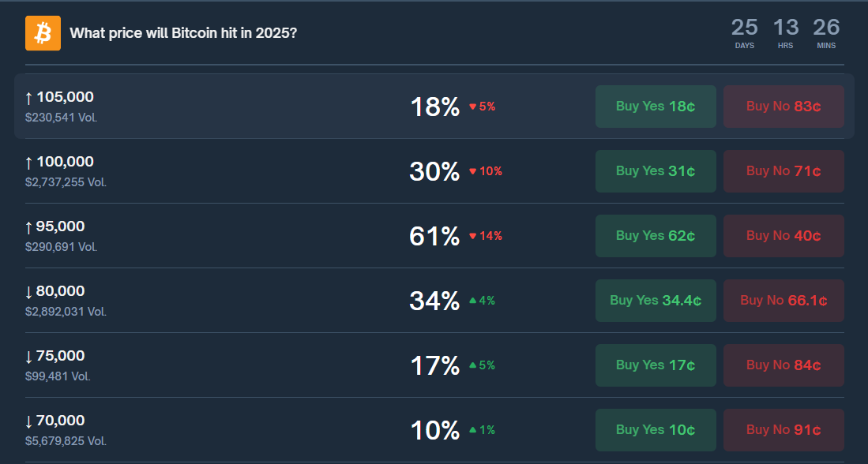This screenshot has width=868, height=464.
Task: Click Buy Yes 17¢ on the 75,000 row
Action: 656,365
